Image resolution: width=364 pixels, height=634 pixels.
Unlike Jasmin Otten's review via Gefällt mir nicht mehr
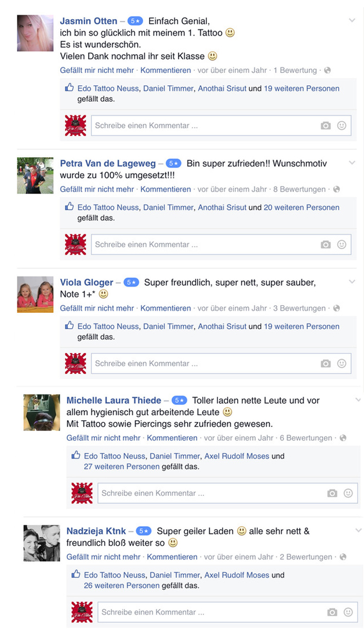click(97, 70)
